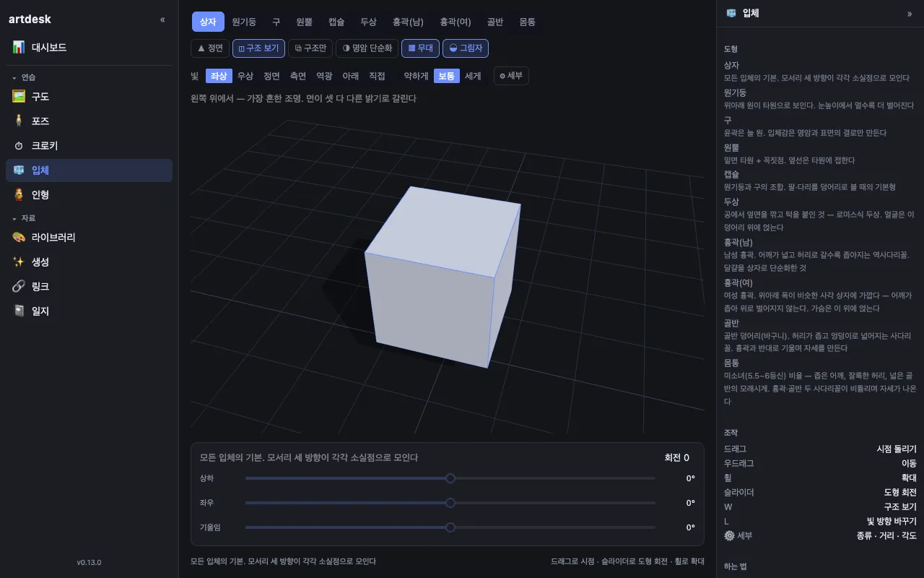Click the 상하 rotation slider handle
924x578 pixels.
point(450,478)
